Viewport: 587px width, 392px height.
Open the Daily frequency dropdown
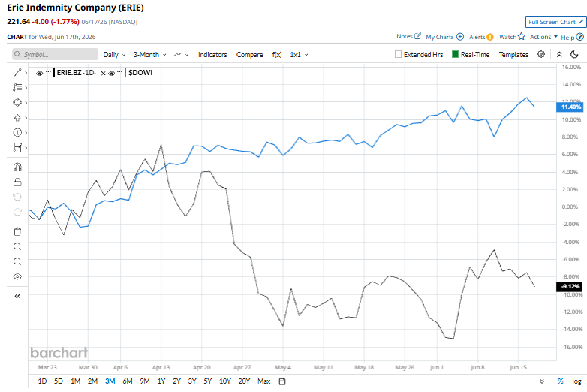114,55
